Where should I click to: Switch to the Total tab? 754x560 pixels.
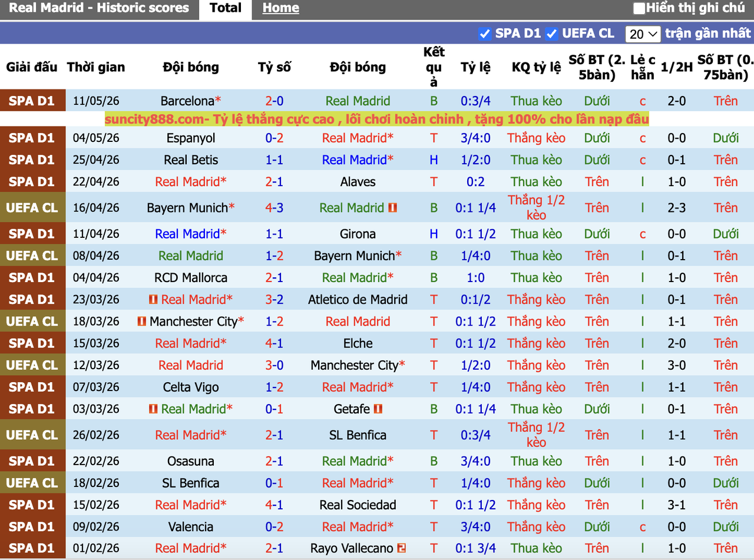click(226, 9)
